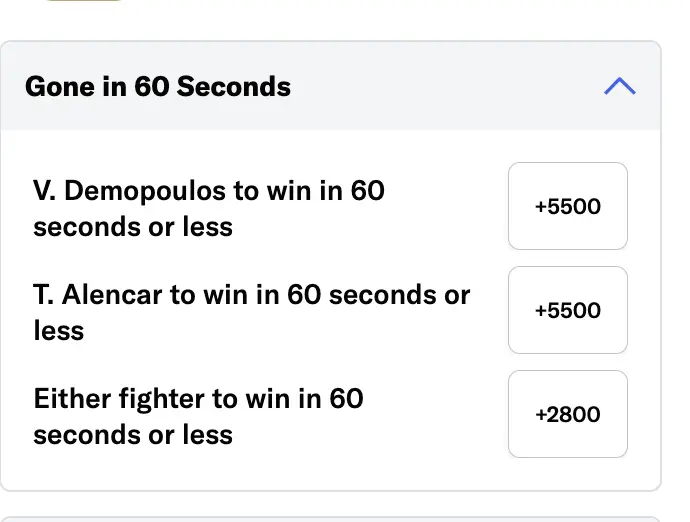The height and width of the screenshot is (522, 690).
Task: Collapse the Gone in 60 Seconds section
Action: (619, 86)
